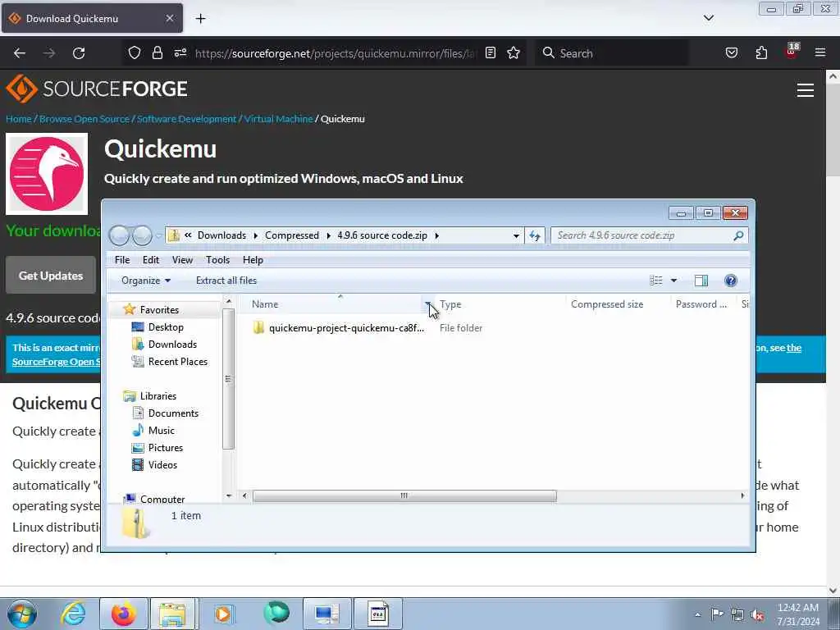Open the Firefox extensions puzzle icon
840x630 pixels.
pos(761,53)
